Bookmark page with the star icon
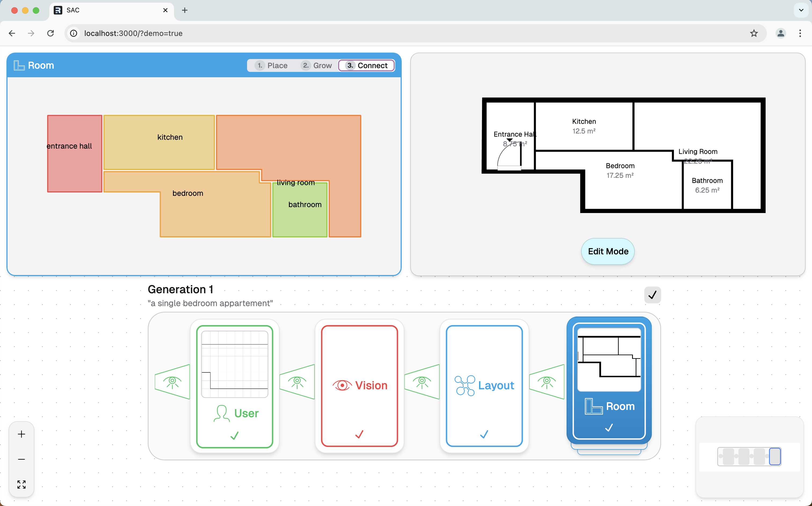This screenshot has height=506, width=812. (x=754, y=33)
